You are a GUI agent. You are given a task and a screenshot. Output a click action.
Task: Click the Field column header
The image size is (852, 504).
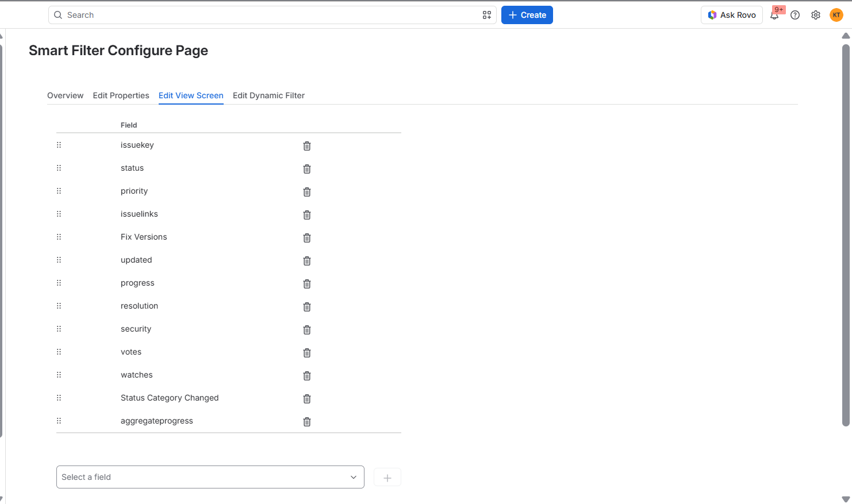[x=129, y=125]
